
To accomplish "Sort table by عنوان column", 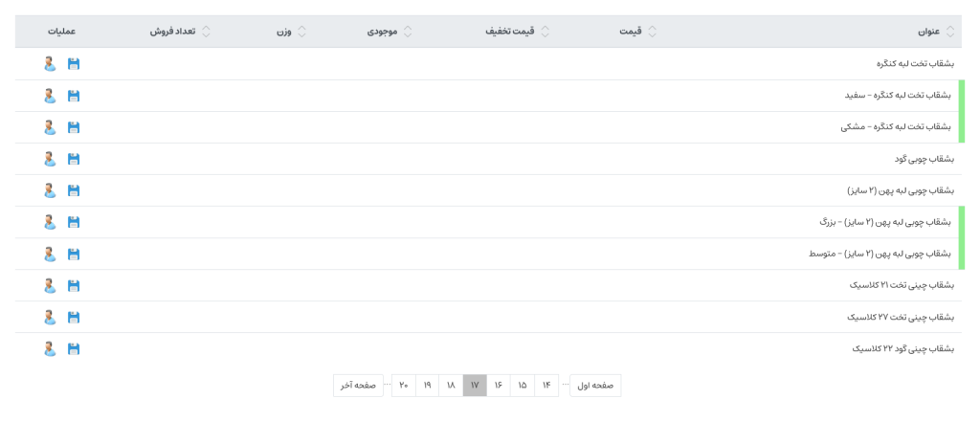I will [x=928, y=32].
